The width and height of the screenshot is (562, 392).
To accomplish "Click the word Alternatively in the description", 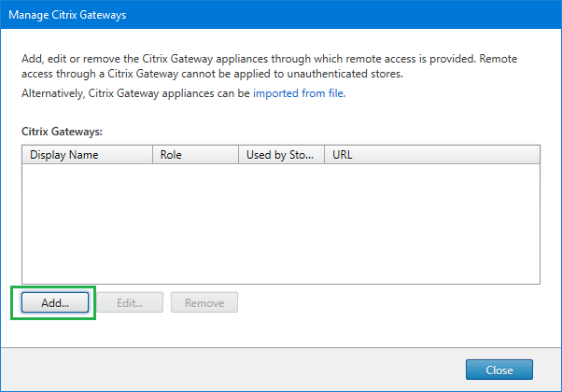I will 53,94.
